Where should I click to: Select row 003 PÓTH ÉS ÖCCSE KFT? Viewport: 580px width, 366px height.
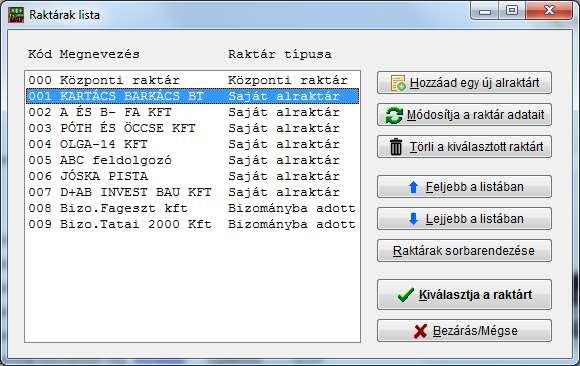(192, 128)
